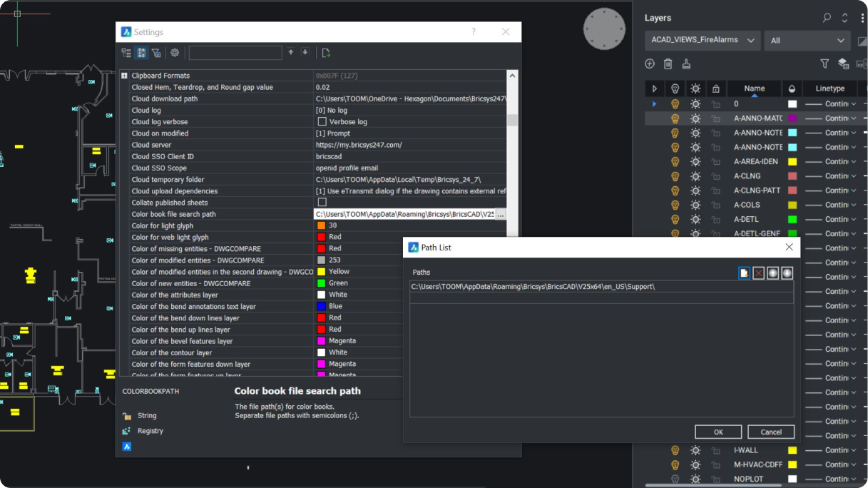Screen dimensions: 868x488
Task: Click the export settings icon
Action: point(326,53)
